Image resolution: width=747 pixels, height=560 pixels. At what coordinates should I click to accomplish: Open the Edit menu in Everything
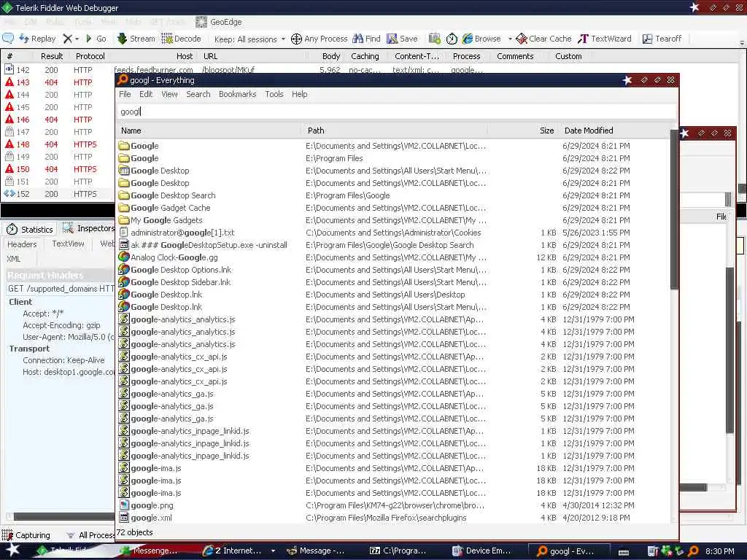click(x=146, y=94)
